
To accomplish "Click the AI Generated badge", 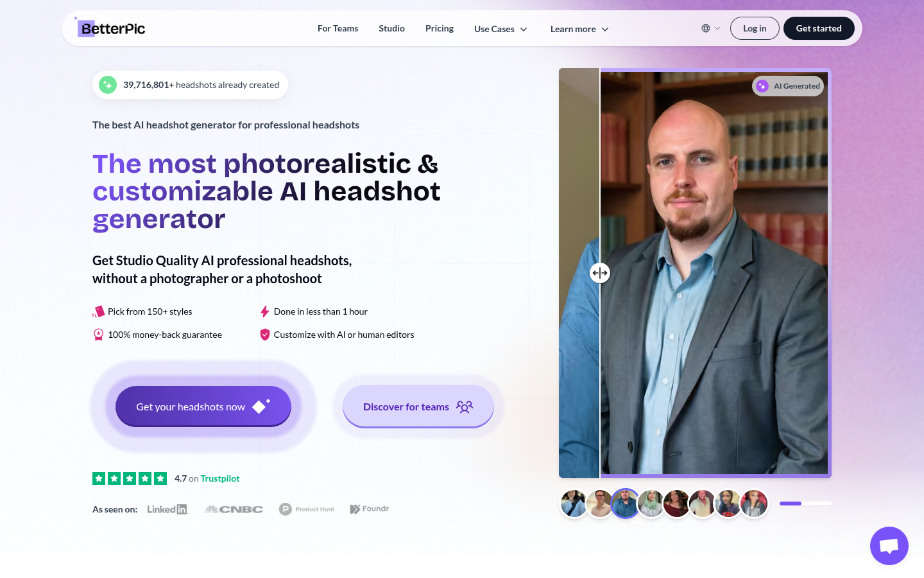I will tap(788, 86).
